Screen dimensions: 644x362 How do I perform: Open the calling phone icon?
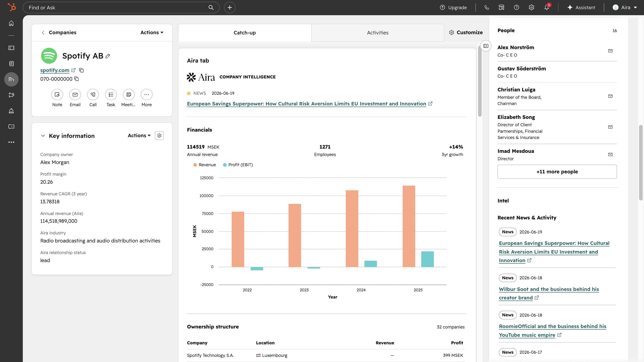click(487, 8)
